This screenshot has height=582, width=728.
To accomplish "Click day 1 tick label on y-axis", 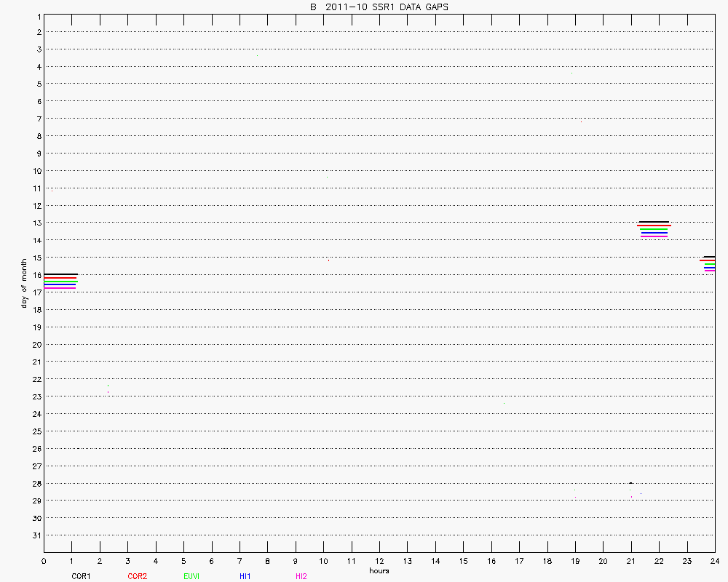I will coord(38,15).
